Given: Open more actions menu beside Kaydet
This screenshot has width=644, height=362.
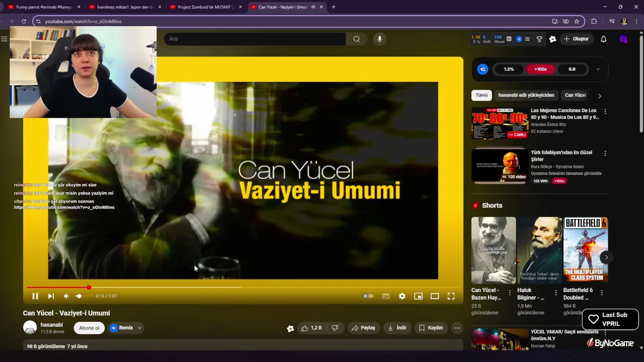Looking at the screenshot, I should (x=457, y=328).
